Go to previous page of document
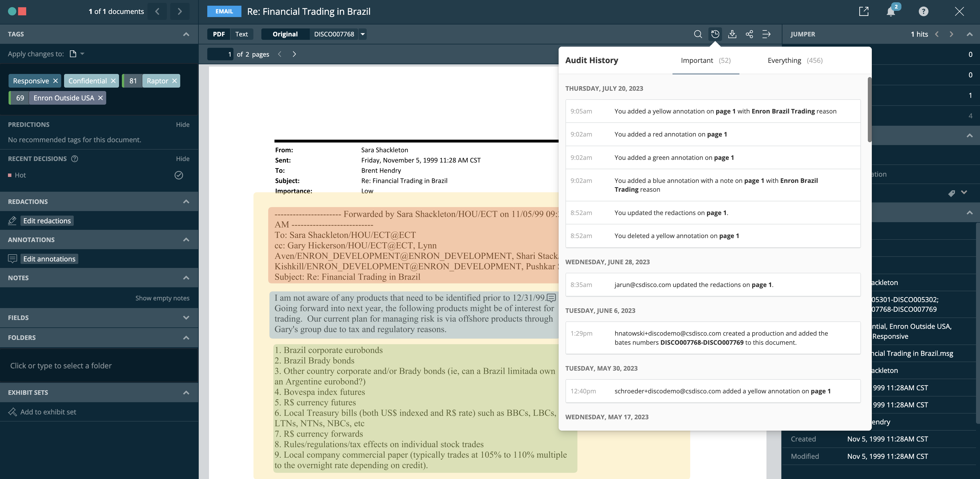This screenshot has height=479, width=980. [x=280, y=54]
